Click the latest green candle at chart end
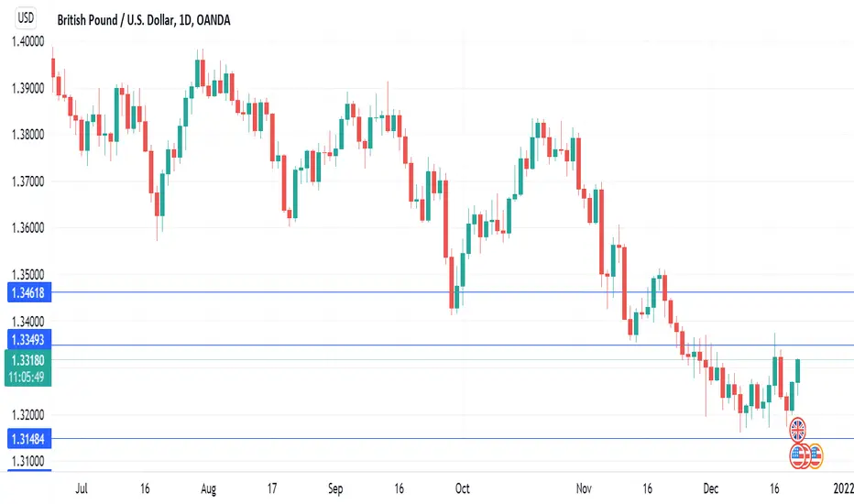Screen dimensions: 854x504 (x=798, y=371)
